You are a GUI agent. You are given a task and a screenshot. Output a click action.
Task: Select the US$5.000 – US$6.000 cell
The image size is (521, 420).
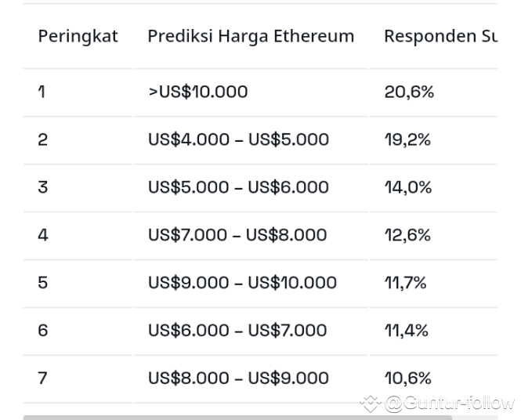pyautogui.click(x=239, y=187)
